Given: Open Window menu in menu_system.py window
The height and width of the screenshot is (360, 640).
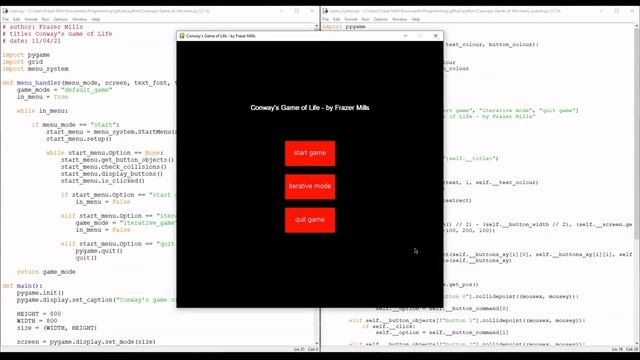Looking at the screenshot, I should point(400,19).
